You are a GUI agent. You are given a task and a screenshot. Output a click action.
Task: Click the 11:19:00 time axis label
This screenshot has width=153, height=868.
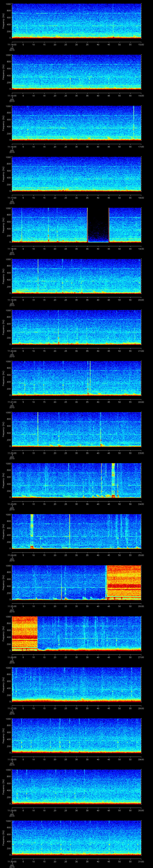pos(12,300)
